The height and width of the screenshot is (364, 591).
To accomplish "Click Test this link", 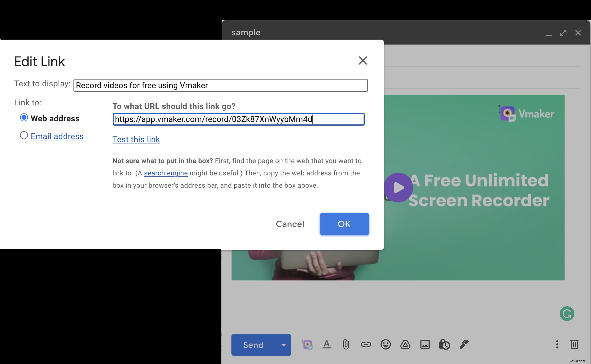I will click(x=136, y=139).
